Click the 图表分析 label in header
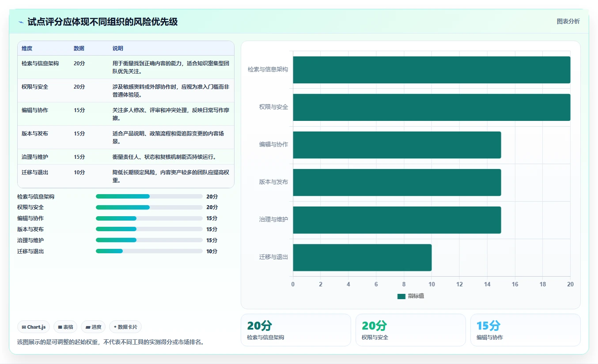 pyautogui.click(x=568, y=21)
